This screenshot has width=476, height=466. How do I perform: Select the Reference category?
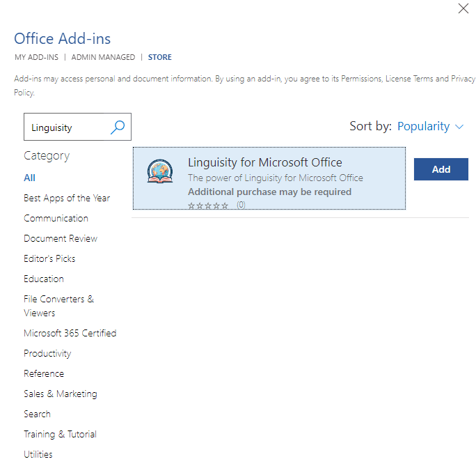click(x=44, y=373)
